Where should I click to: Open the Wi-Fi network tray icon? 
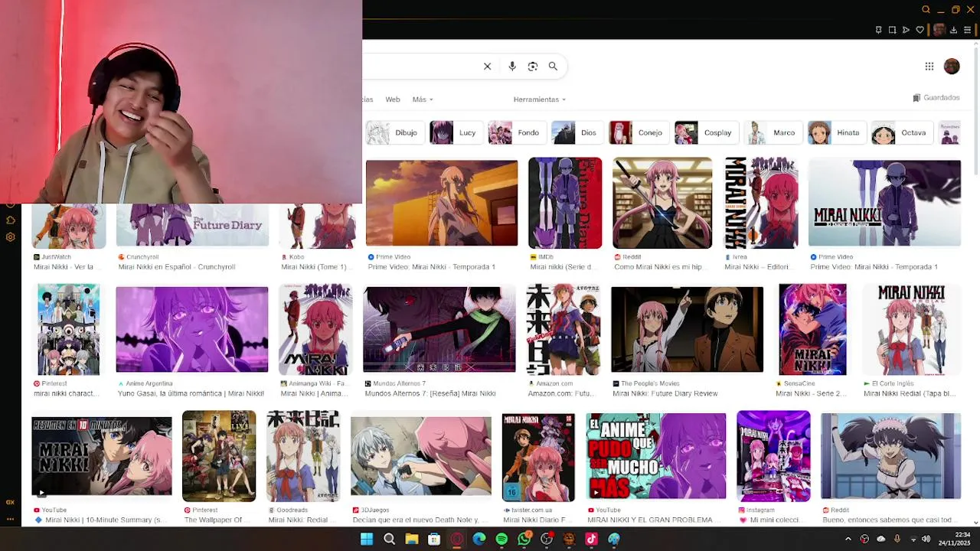point(913,539)
